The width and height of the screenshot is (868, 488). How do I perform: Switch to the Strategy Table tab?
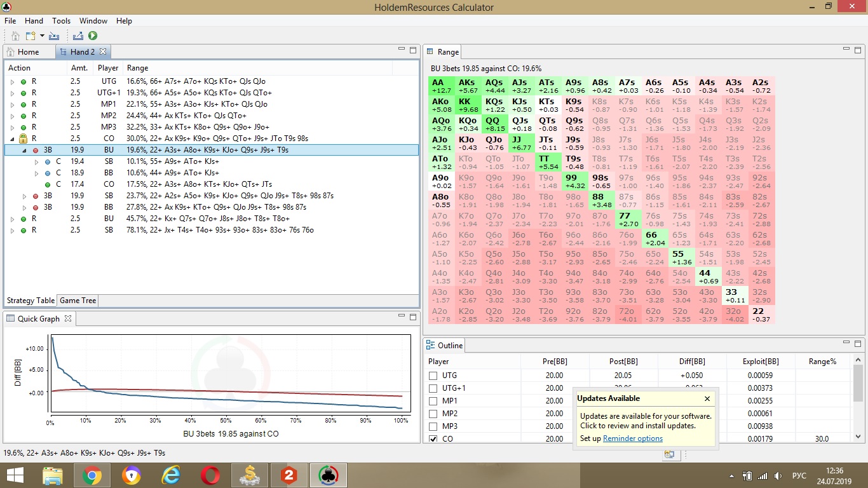(31, 301)
